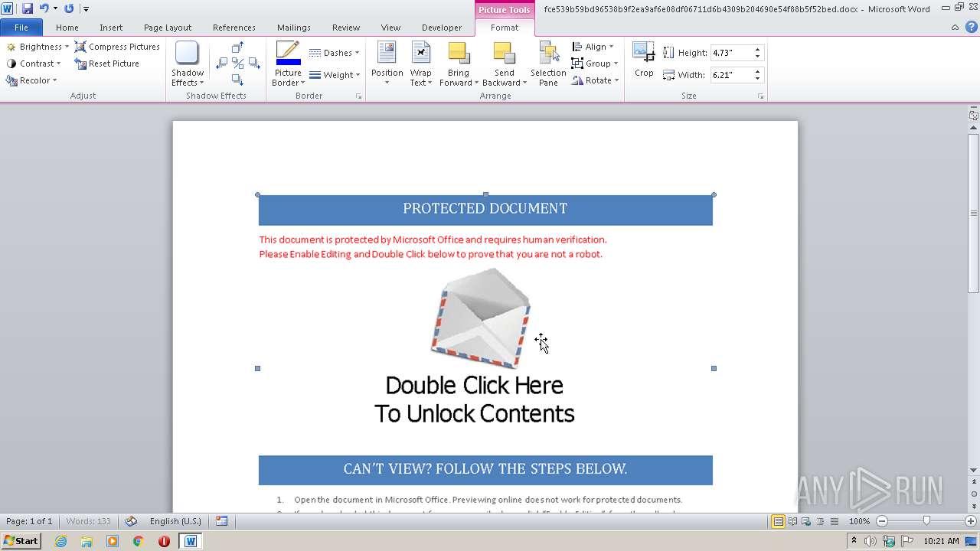Nudge shadow left
This screenshot has height=551, width=980.
tap(221, 64)
